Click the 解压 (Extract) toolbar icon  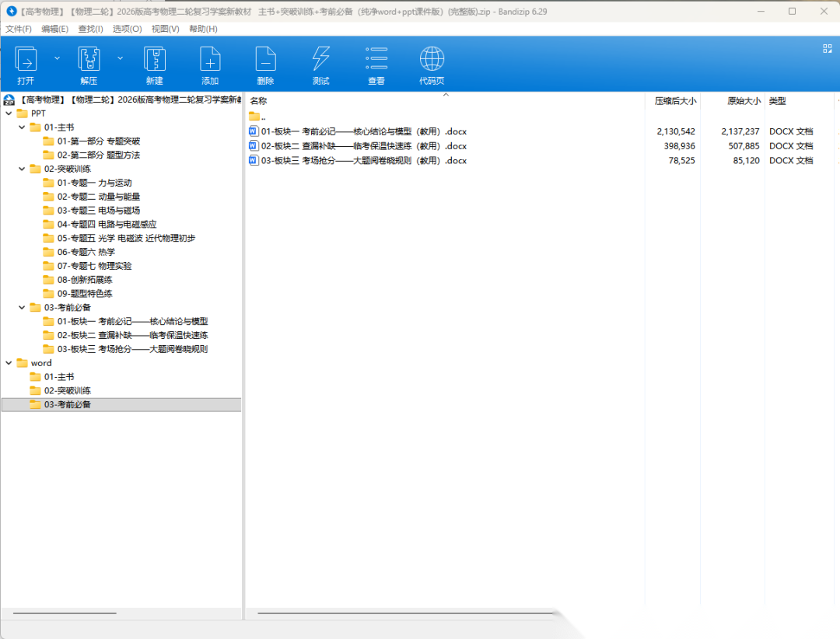89,60
